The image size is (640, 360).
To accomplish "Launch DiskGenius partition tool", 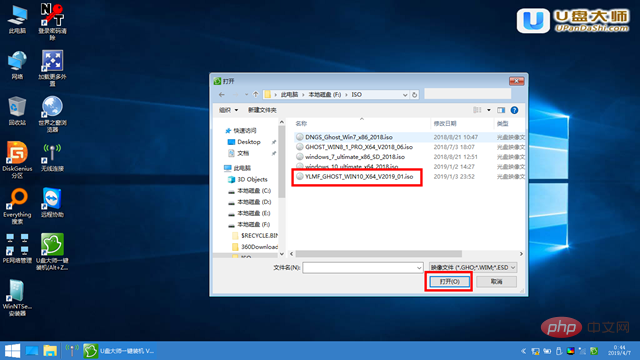I will point(17,160).
